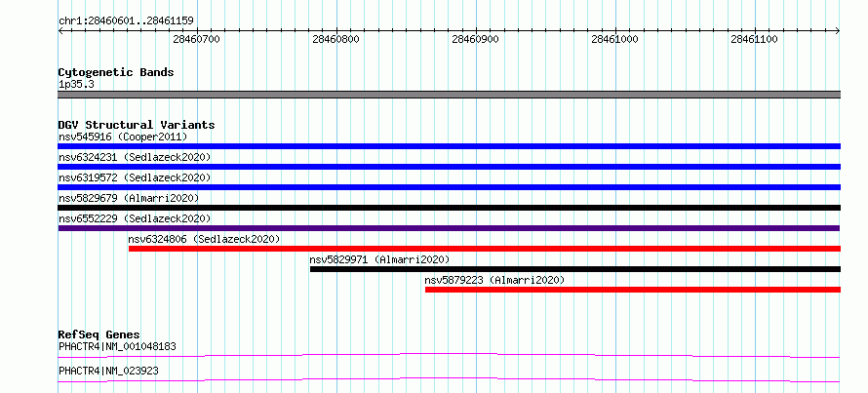Image resolution: width=868 pixels, height=393 pixels.
Task: Click the black bar under nsv5829971
Action: click(575, 269)
